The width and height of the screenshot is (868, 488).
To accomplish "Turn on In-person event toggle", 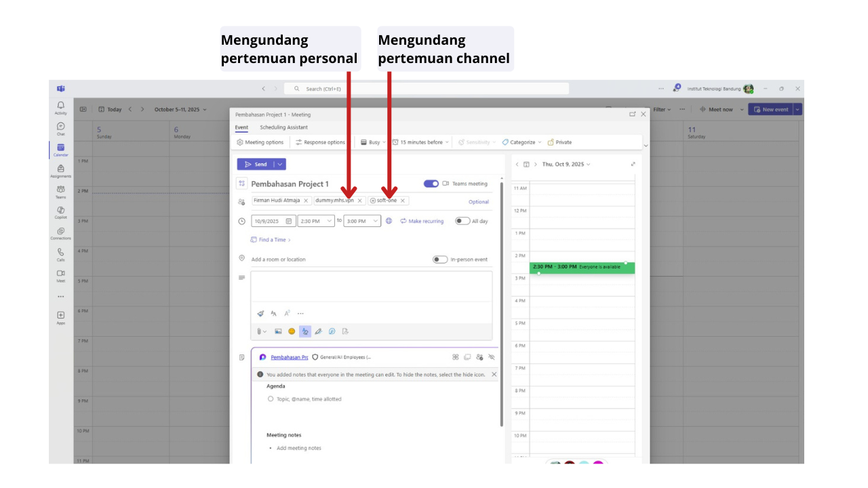I will coord(440,260).
